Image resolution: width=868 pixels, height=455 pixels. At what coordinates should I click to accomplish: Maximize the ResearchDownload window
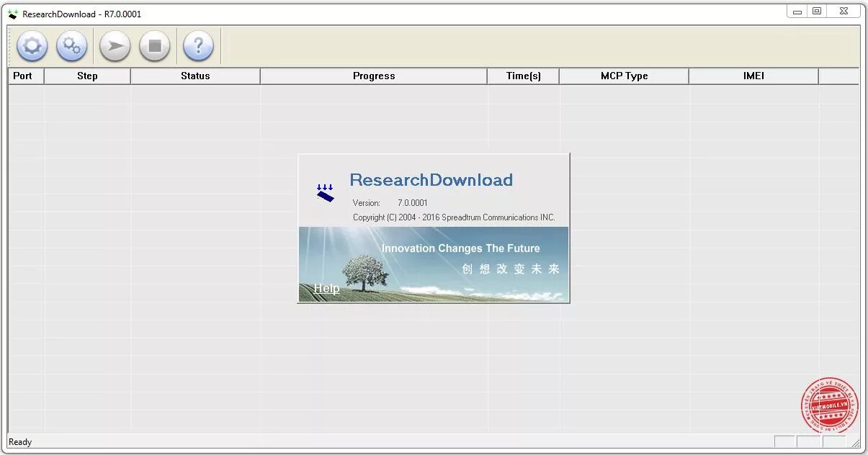coord(816,11)
